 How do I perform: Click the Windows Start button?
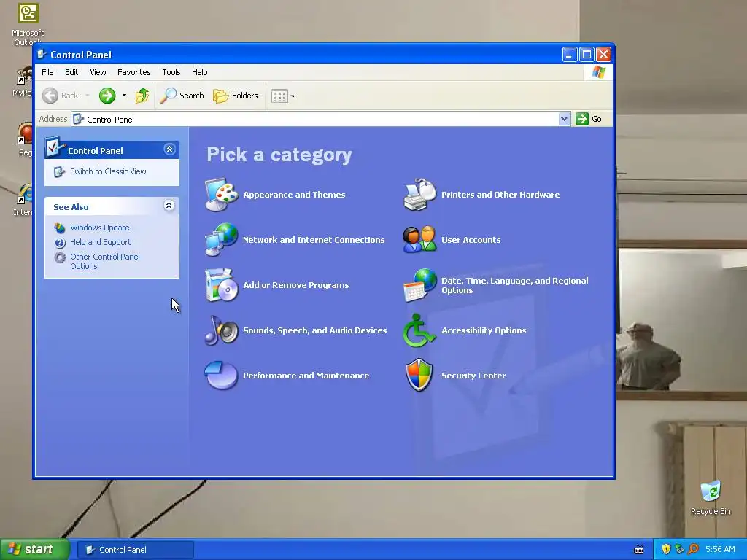(x=34, y=550)
